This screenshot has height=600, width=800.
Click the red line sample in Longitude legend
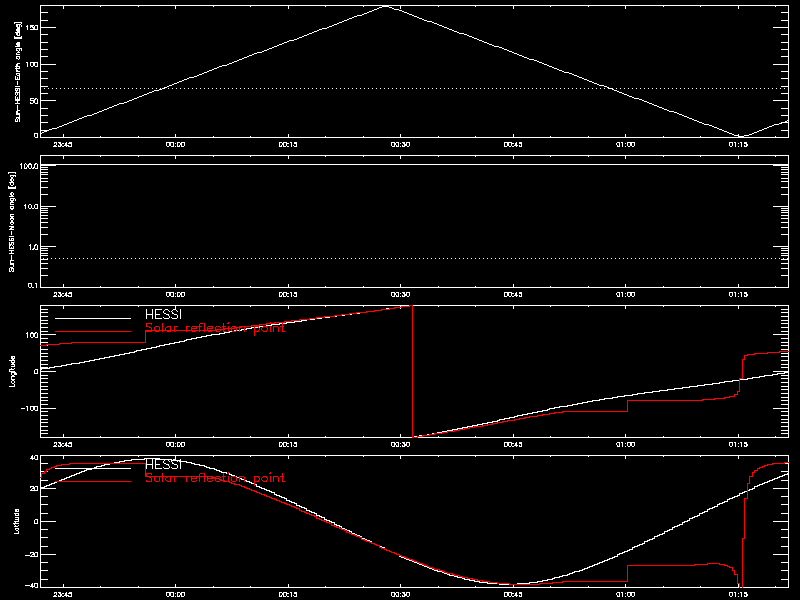pyautogui.click(x=93, y=332)
